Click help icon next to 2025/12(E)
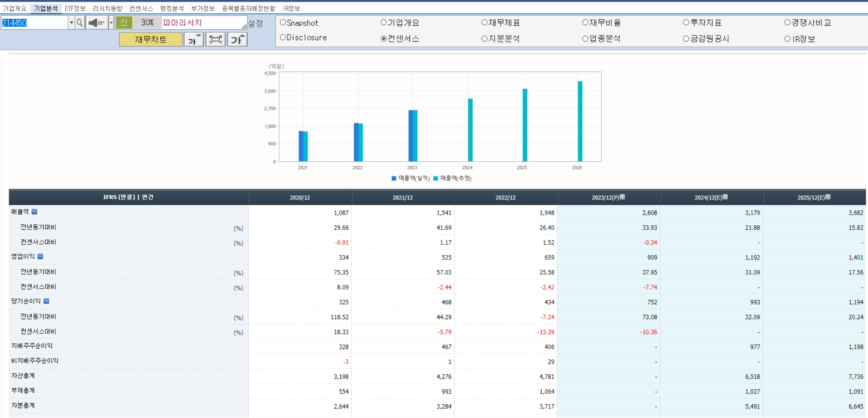The width and height of the screenshot is (868, 418). (x=828, y=197)
